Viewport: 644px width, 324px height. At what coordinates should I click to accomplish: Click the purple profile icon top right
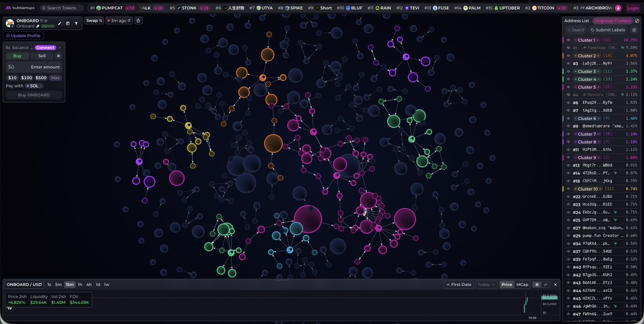coord(618,8)
